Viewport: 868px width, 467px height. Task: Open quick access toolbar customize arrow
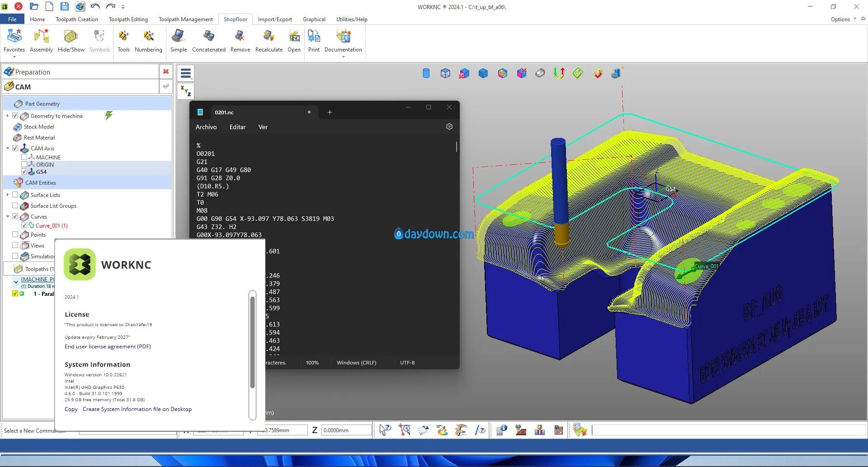pyautogui.click(x=123, y=7)
